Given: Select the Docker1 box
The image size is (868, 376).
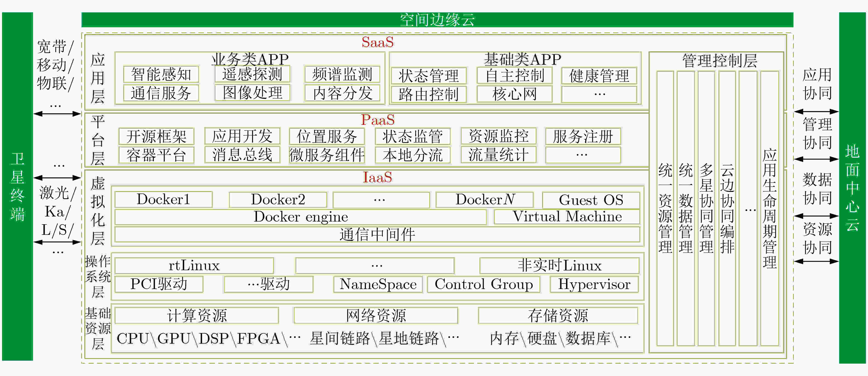Looking at the screenshot, I should pos(163,199).
